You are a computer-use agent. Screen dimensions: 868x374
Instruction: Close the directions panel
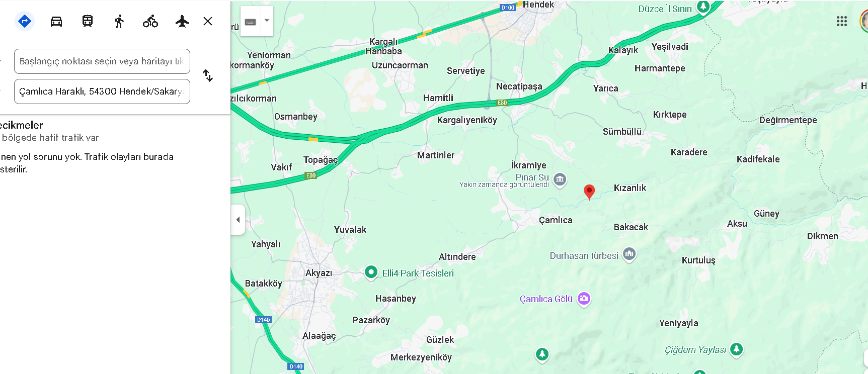(x=208, y=21)
